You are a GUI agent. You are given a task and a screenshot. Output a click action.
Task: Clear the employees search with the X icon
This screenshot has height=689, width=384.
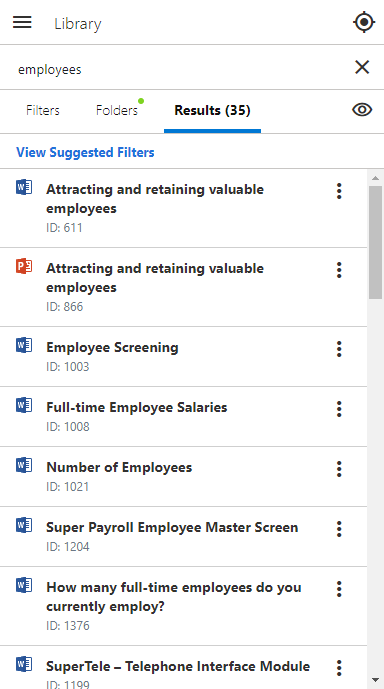click(x=362, y=67)
